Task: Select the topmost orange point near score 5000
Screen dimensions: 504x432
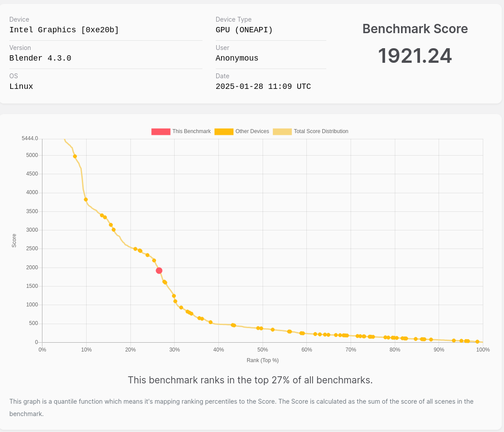Action: (x=75, y=156)
